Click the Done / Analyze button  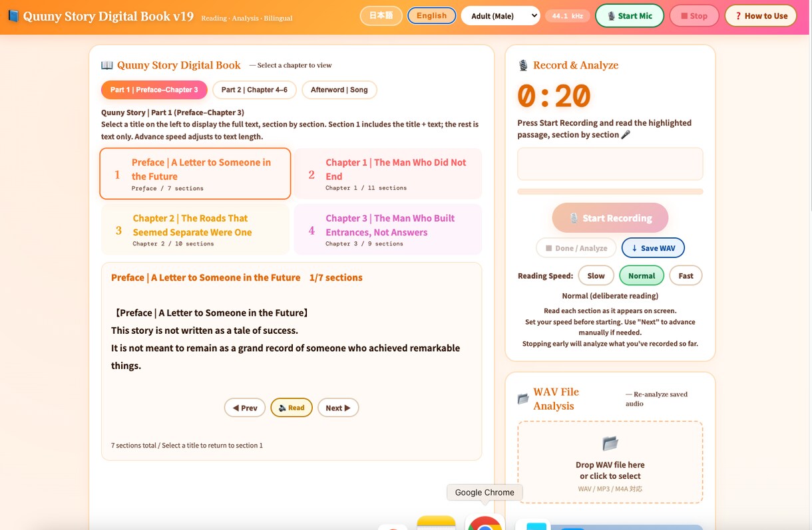coord(576,248)
